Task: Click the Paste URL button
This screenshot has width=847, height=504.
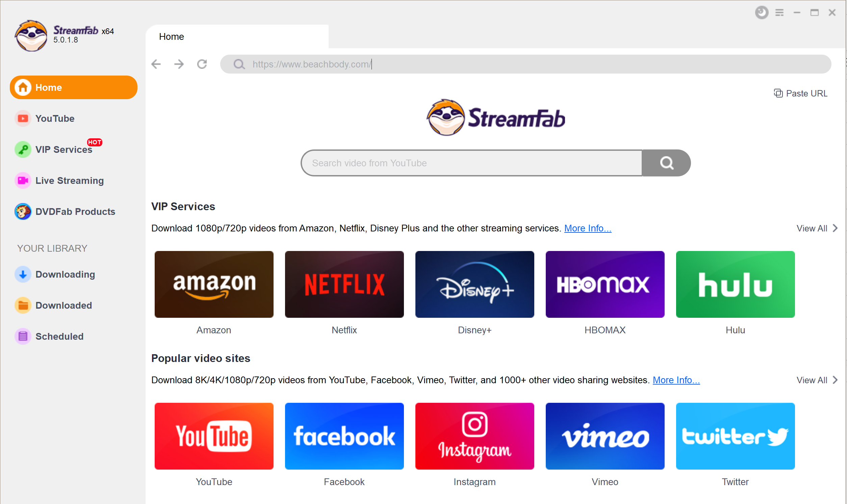Action: tap(801, 93)
